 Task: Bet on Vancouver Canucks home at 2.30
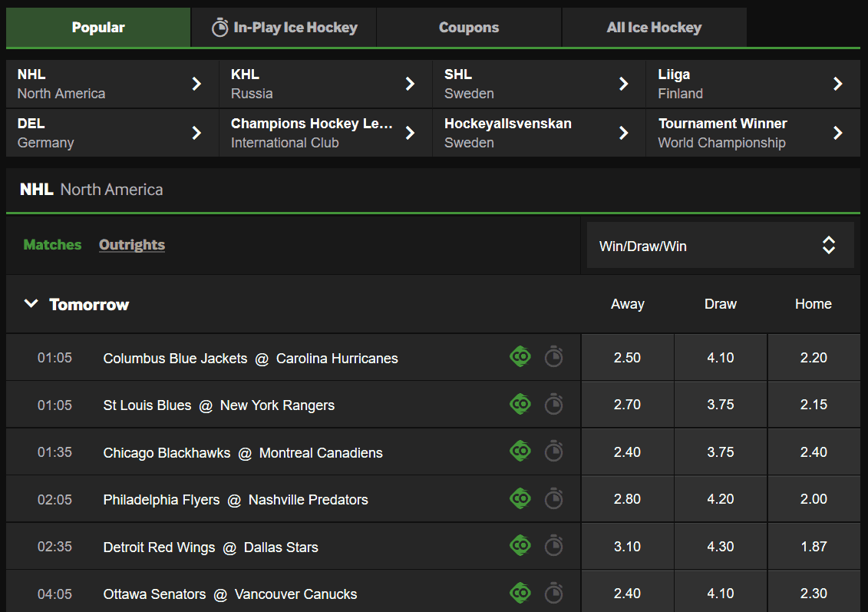814,593
